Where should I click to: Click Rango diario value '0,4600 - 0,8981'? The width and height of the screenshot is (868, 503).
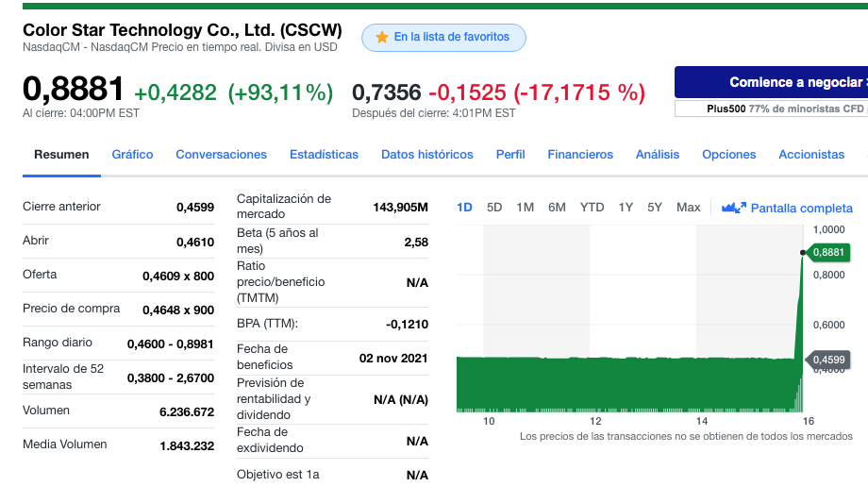(171, 344)
